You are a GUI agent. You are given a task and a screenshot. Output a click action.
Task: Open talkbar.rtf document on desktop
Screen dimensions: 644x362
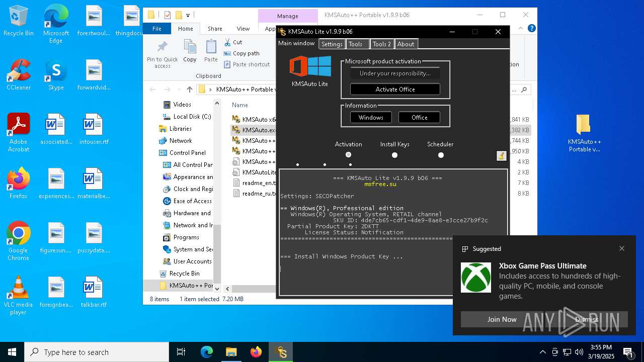pos(94,292)
